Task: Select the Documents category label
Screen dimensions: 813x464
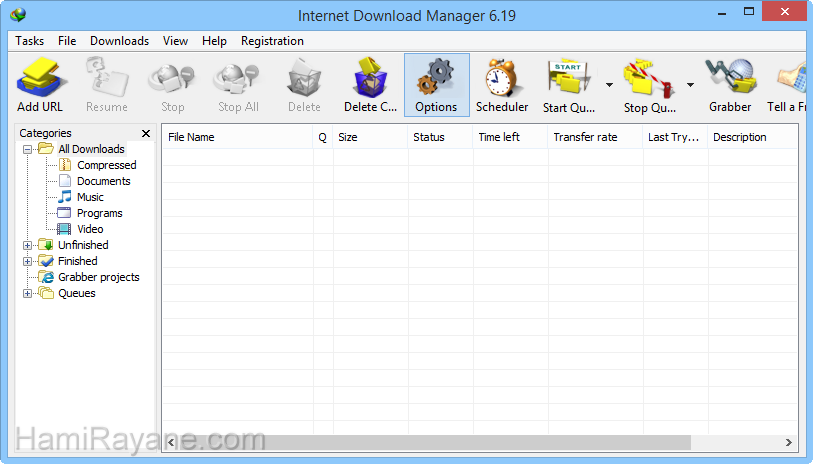Action: click(x=104, y=181)
